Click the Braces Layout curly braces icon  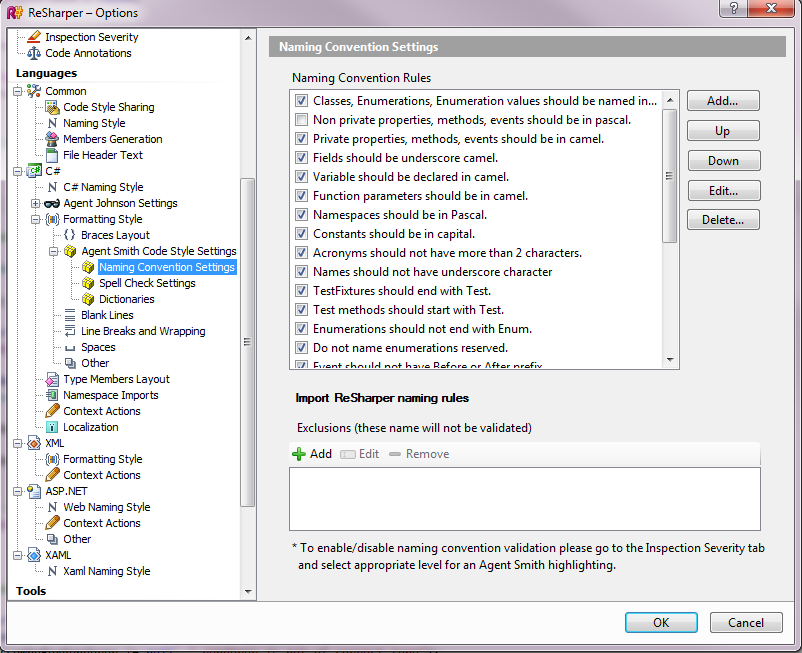point(70,235)
